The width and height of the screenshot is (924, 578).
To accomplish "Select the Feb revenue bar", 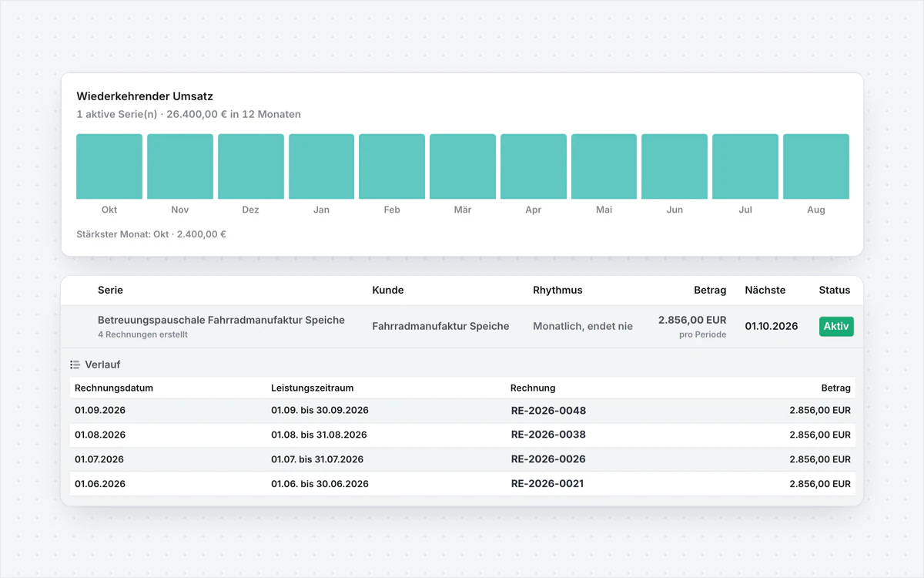I will click(x=392, y=166).
